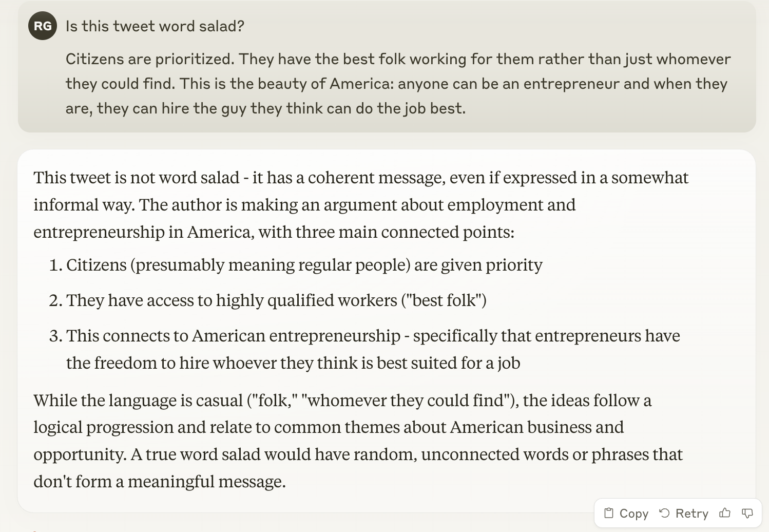Click the circular arrow Retry icon
The height and width of the screenshot is (532, 769).
pyautogui.click(x=664, y=513)
